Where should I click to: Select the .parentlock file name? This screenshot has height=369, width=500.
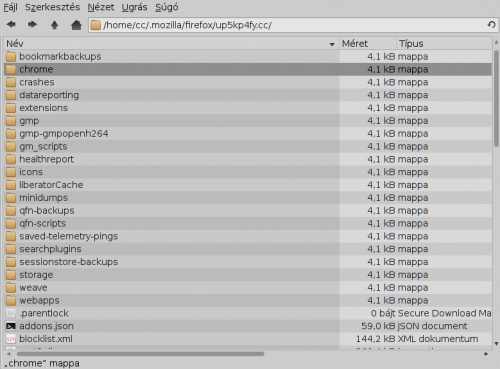(44, 313)
